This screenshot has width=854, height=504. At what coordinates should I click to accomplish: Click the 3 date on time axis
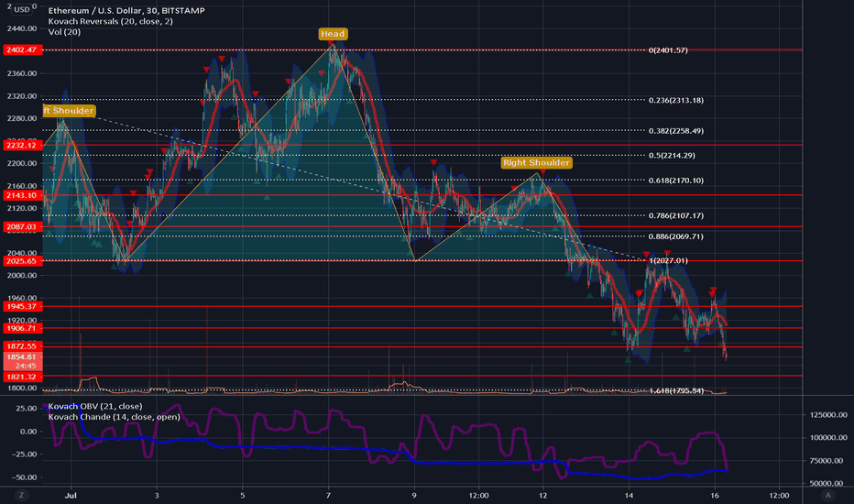click(157, 495)
